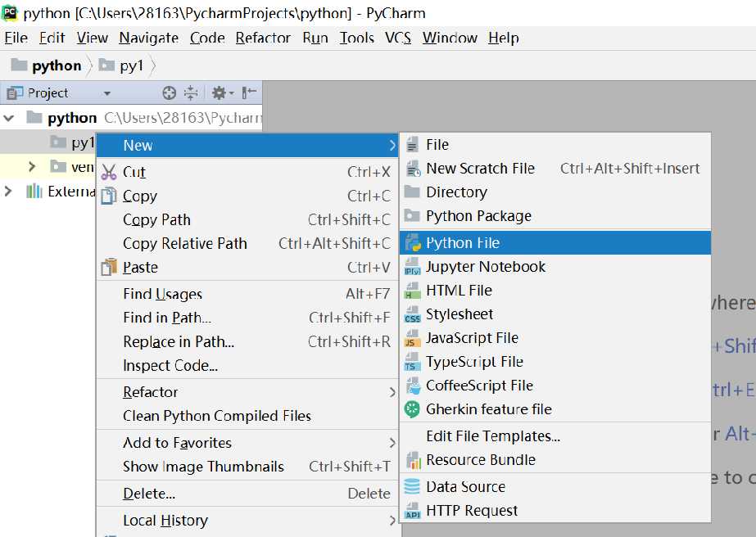Open the Run menu
The height and width of the screenshot is (537, 756).
(315, 38)
